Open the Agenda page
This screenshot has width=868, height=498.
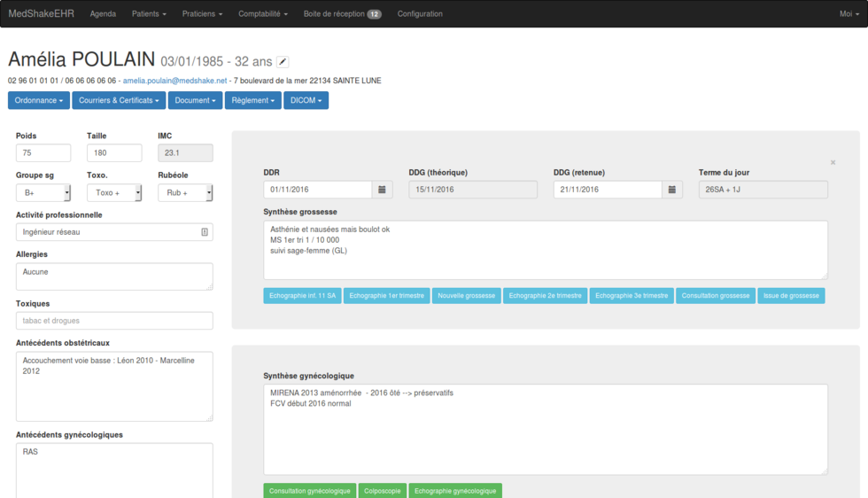(103, 14)
